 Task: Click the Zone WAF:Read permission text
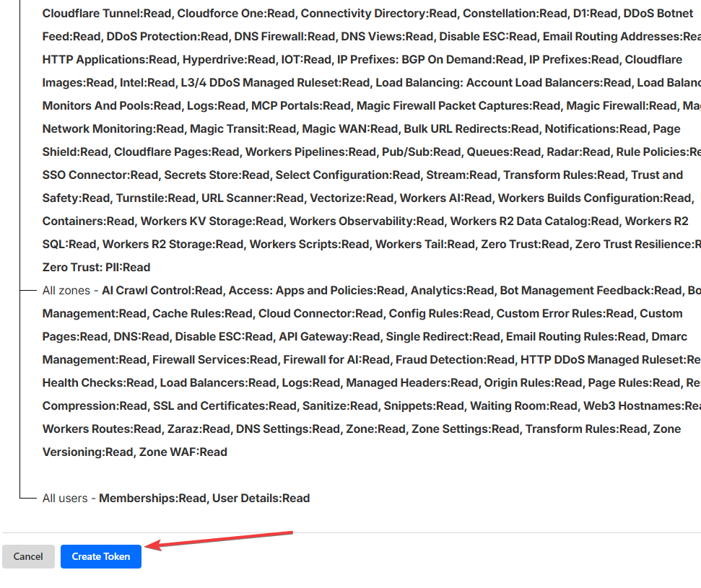point(182,452)
